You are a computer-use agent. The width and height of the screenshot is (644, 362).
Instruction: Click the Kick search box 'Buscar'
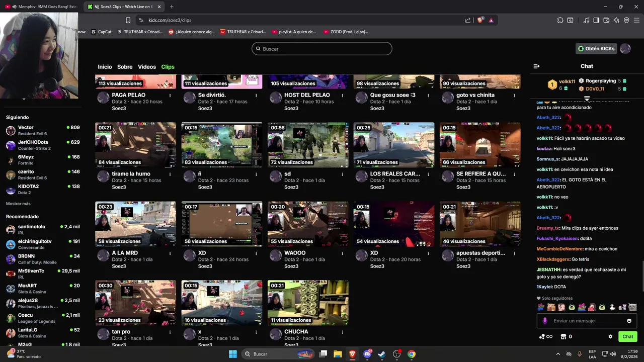pos(322,49)
